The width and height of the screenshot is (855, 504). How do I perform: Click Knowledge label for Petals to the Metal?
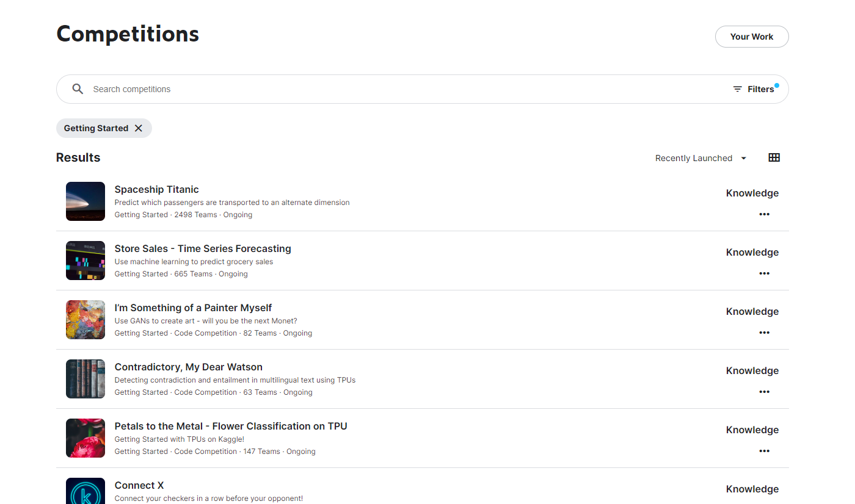click(752, 430)
